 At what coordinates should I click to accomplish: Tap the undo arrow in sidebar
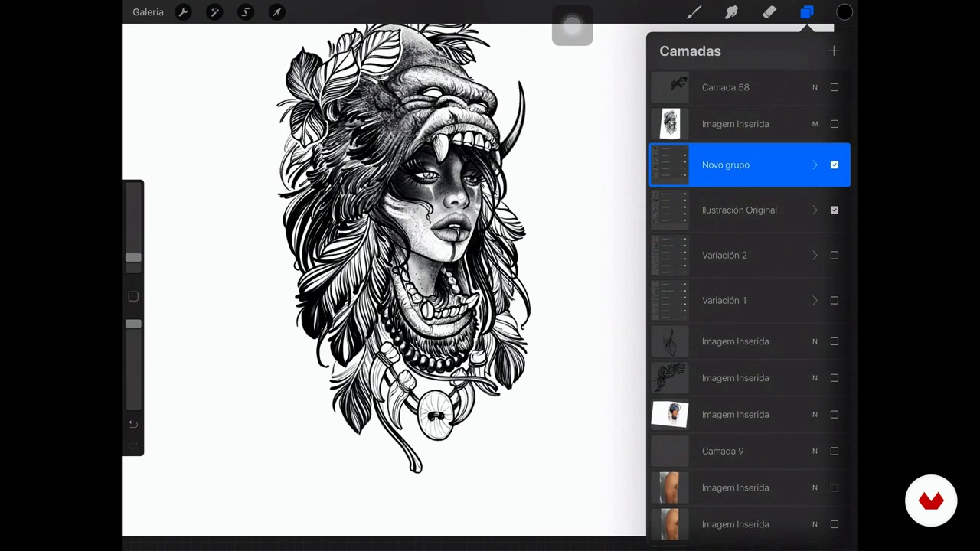(x=133, y=424)
